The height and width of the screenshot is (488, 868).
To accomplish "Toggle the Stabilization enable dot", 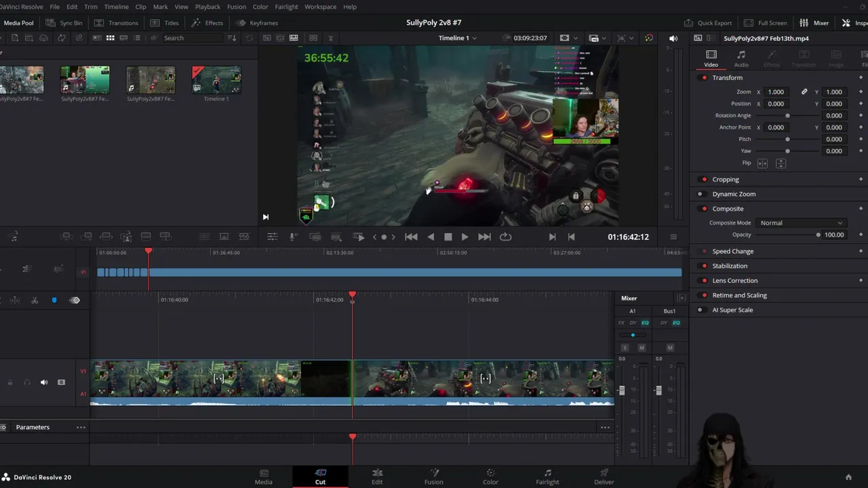I will (705, 266).
